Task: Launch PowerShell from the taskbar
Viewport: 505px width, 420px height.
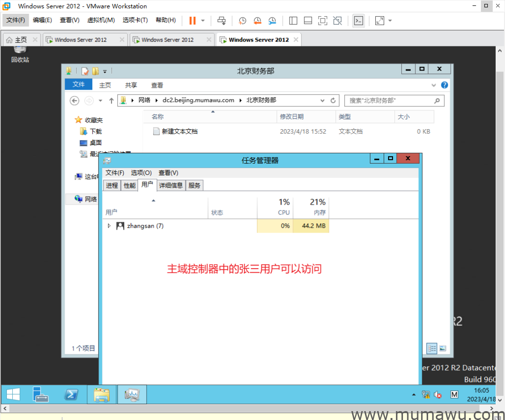Action: click(71, 394)
